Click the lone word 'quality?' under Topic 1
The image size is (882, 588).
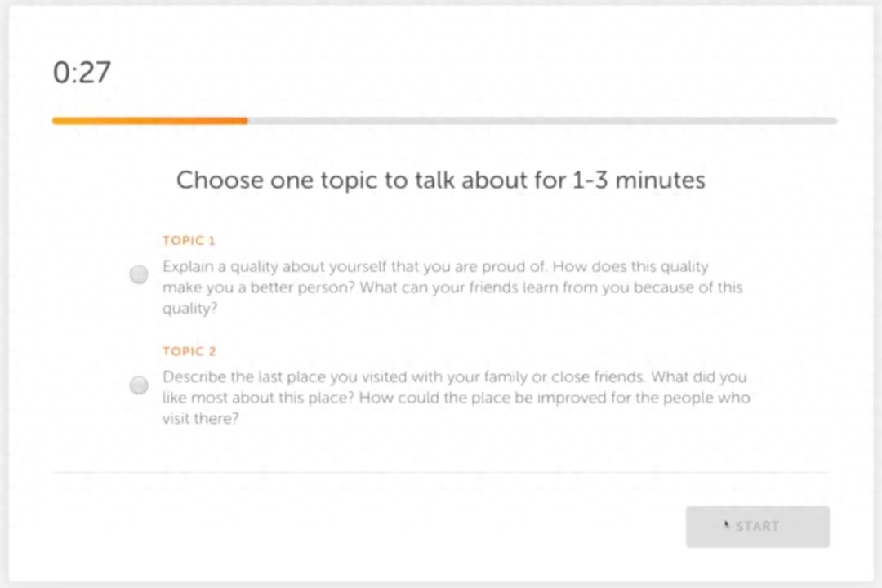(x=189, y=309)
